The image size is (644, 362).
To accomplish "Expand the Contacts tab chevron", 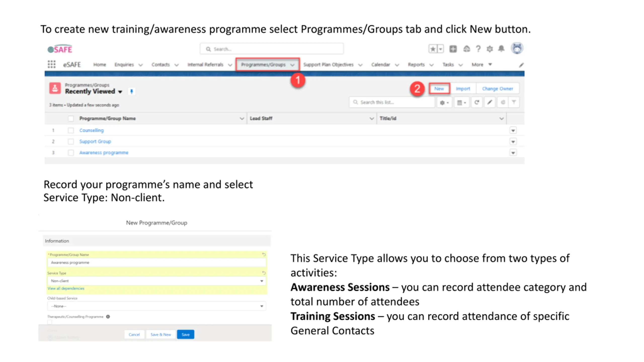I will (177, 65).
